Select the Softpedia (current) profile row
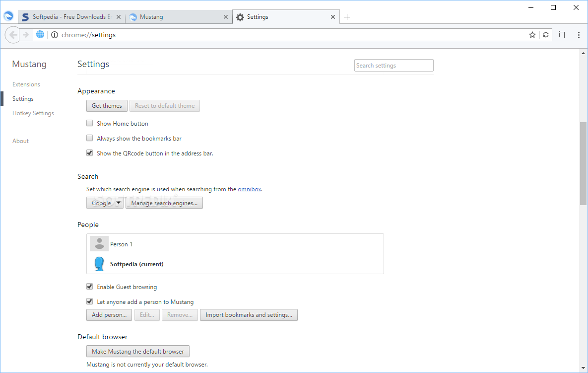588x373 pixels. click(x=235, y=264)
